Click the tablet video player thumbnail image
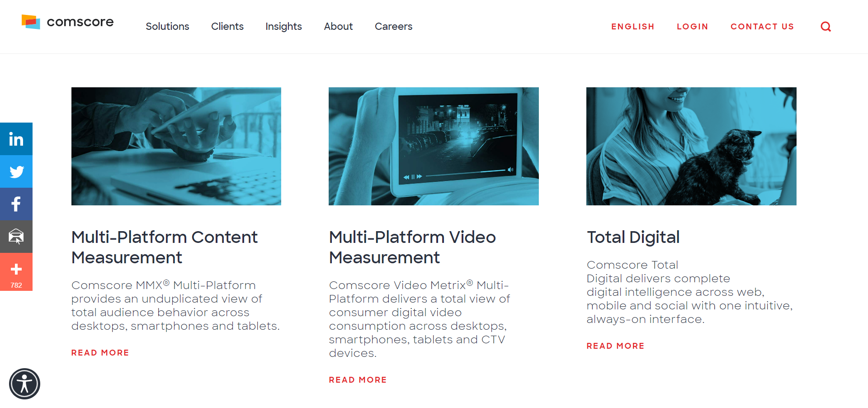Screen dimensions: 868x408 [x=434, y=146]
